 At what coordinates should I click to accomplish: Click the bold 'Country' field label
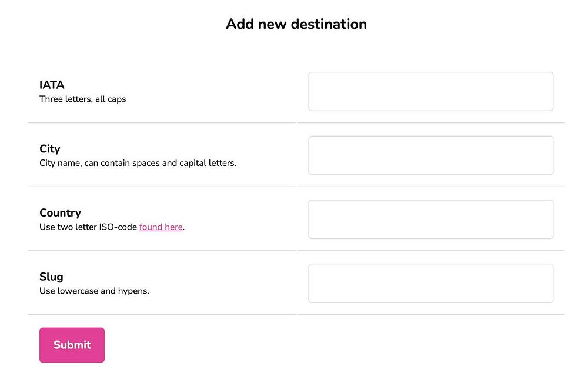[x=60, y=212]
